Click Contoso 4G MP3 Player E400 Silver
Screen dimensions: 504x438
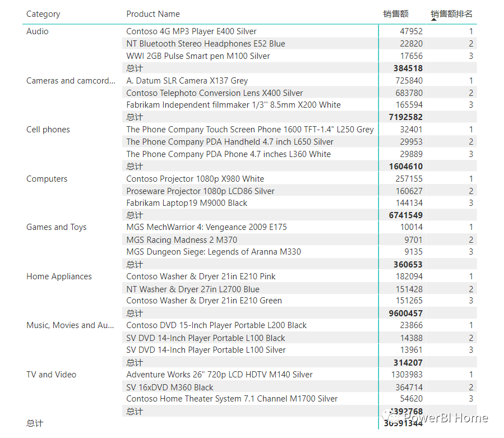191,31
